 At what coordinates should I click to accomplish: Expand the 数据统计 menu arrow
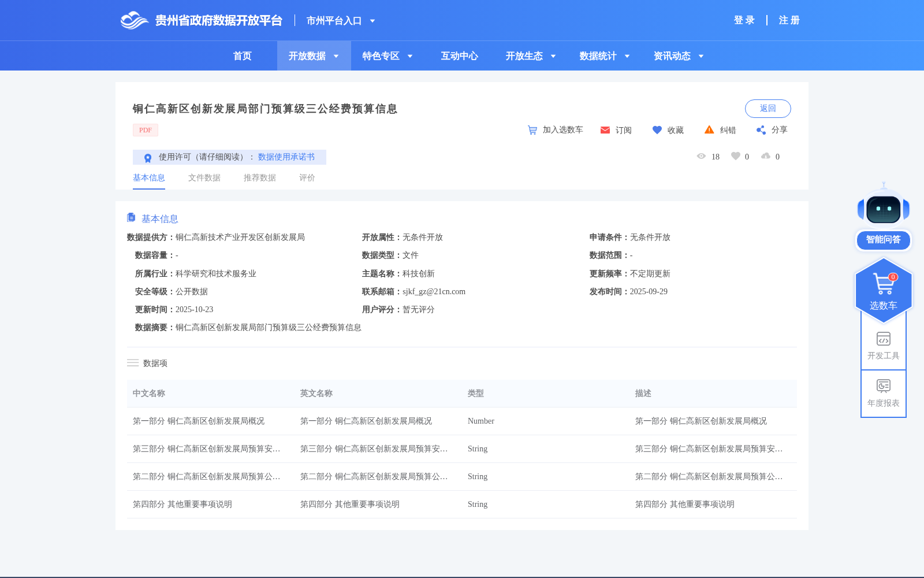pyautogui.click(x=627, y=56)
